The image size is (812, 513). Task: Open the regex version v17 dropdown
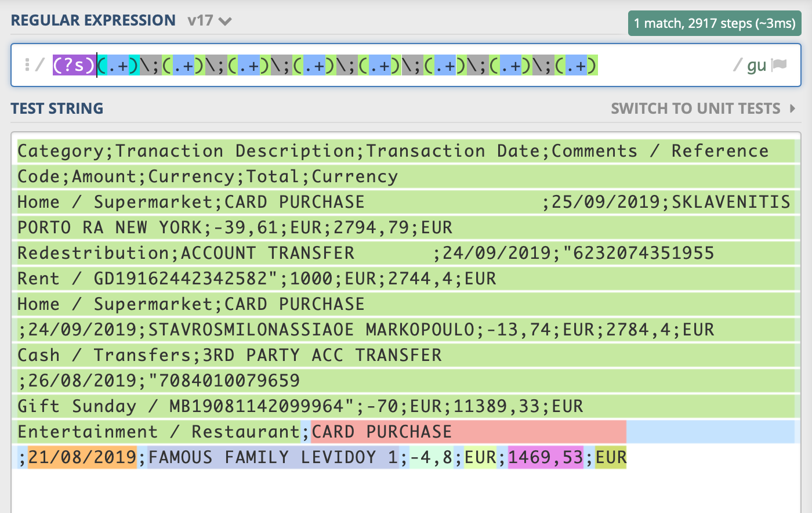pyautogui.click(x=209, y=21)
